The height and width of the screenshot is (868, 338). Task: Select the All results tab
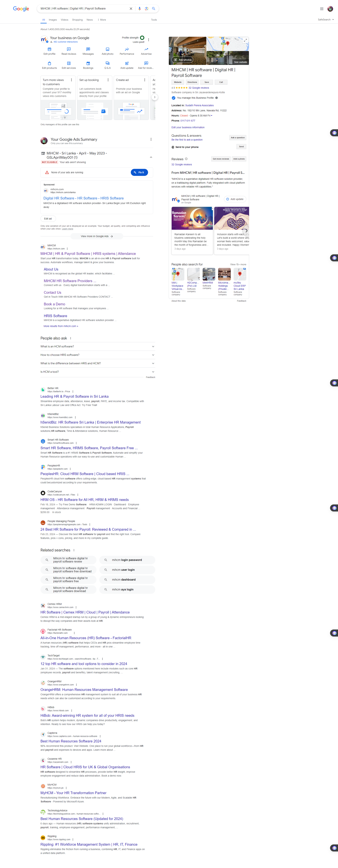point(43,20)
